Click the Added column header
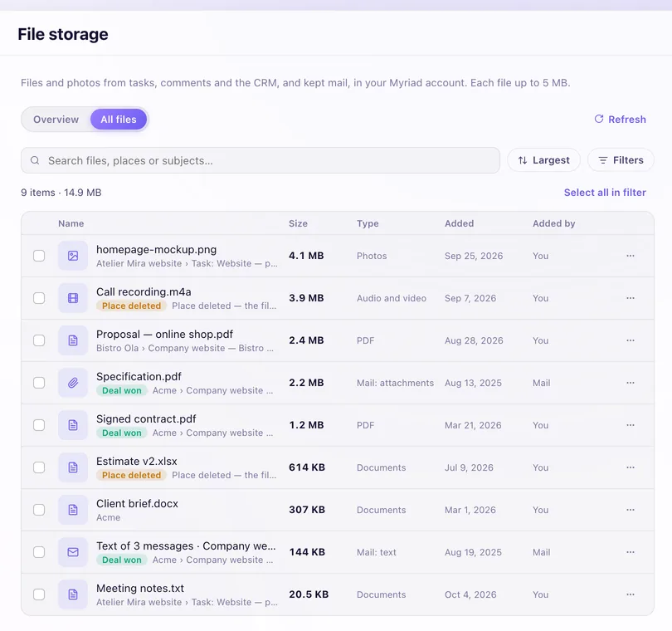 coord(459,223)
